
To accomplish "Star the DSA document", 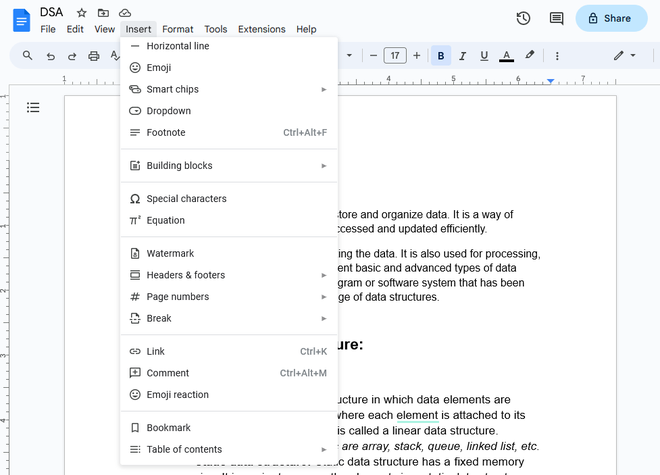I will click(x=82, y=13).
